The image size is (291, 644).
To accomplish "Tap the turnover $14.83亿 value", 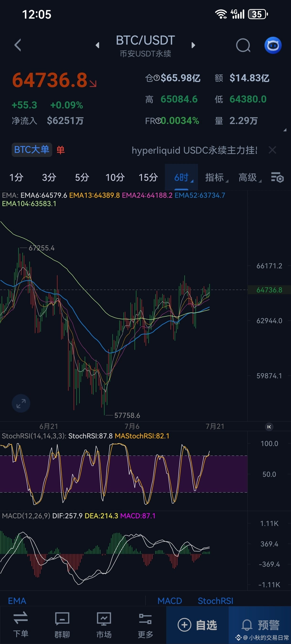I will 249,78.
